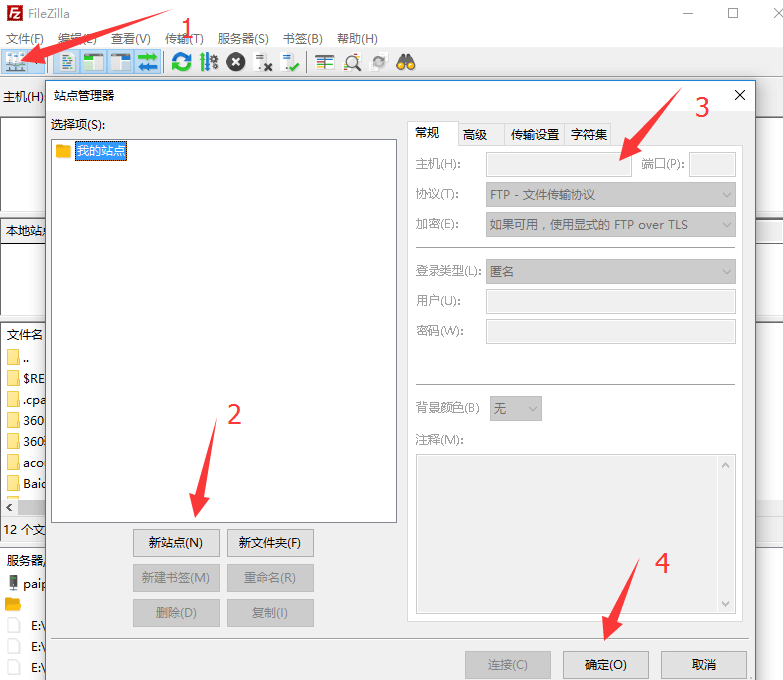Open the 查看(V) menu

coord(130,39)
